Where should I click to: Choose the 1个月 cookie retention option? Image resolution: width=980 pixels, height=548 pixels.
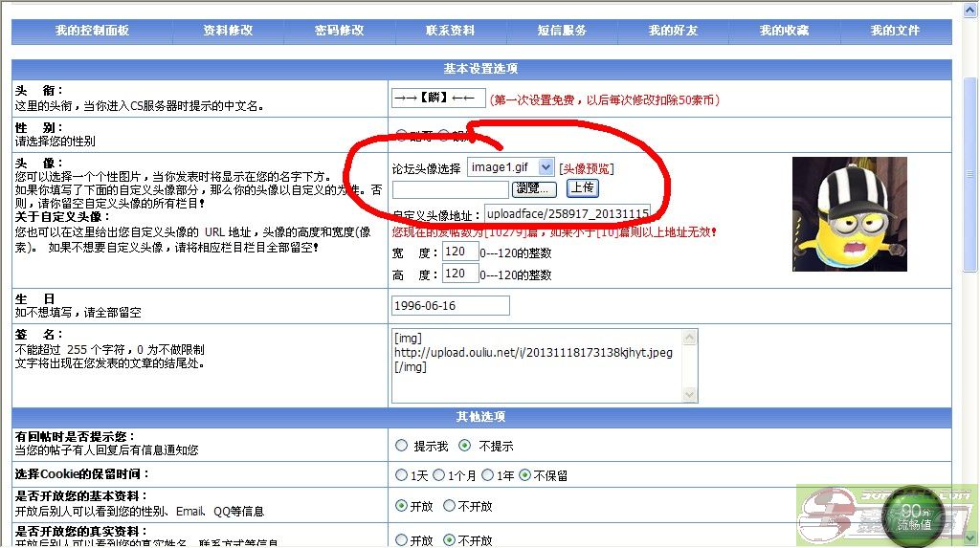click(x=438, y=475)
